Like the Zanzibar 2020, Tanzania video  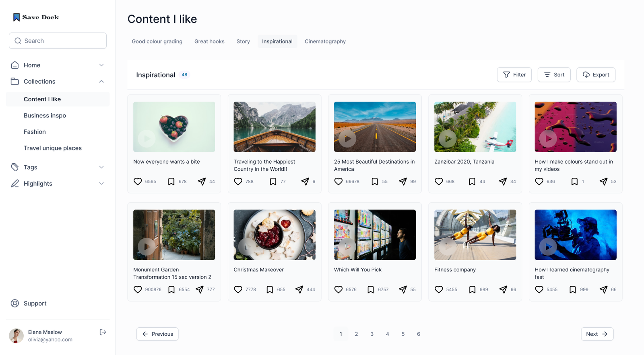439,182
